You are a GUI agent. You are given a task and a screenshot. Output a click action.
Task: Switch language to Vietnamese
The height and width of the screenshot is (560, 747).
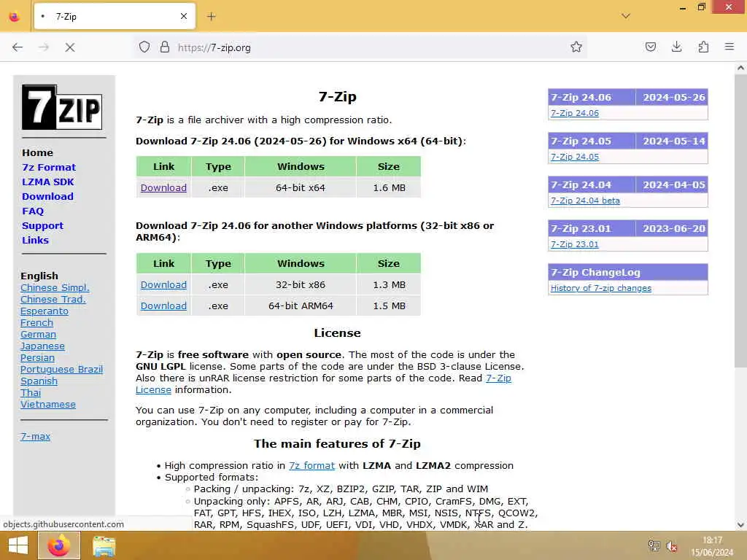click(47, 405)
